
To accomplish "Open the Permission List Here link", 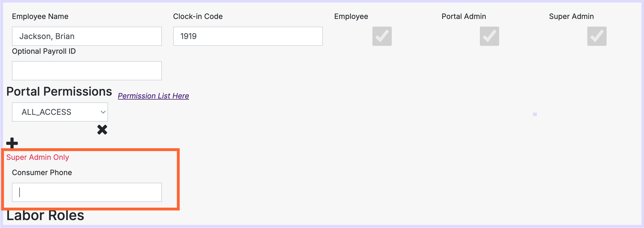I will click(x=153, y=96).
